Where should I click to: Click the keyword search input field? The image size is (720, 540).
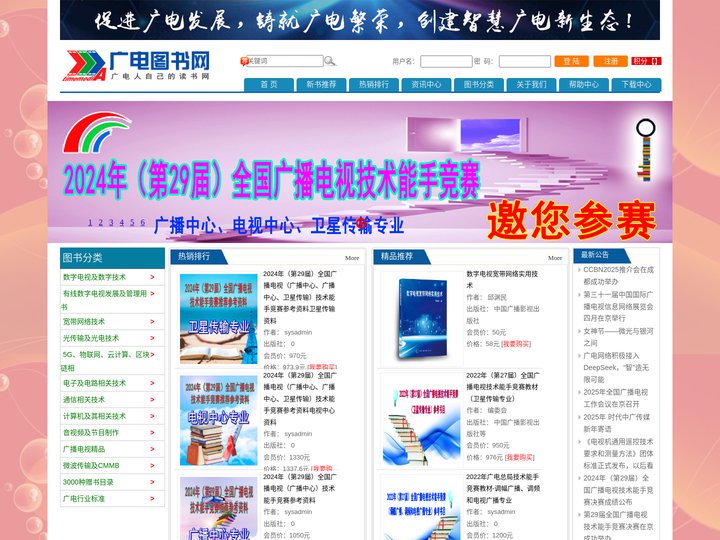coord(285,61)
